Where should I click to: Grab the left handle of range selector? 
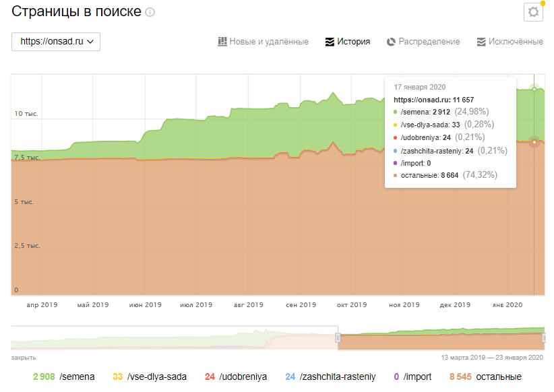tap(338, 338)
